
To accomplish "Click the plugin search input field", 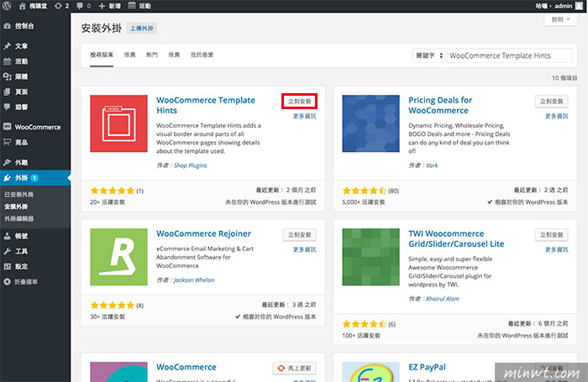I will pyautogui.click(x=510, y=55).
